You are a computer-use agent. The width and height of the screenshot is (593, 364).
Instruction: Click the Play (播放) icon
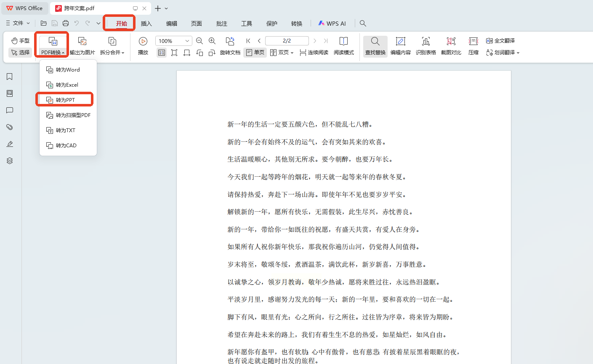(143, 41)
